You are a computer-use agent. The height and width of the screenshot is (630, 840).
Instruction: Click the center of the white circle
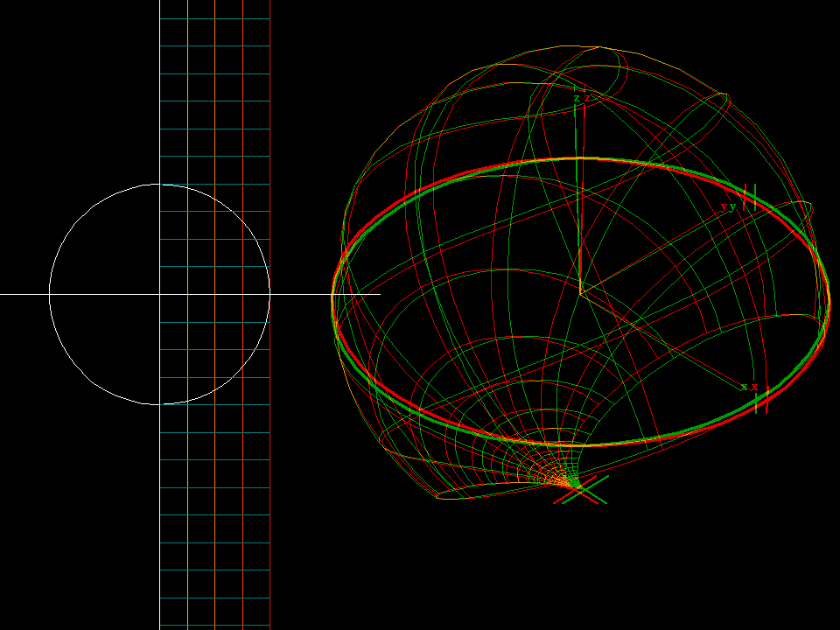click(x=162, y=293)
